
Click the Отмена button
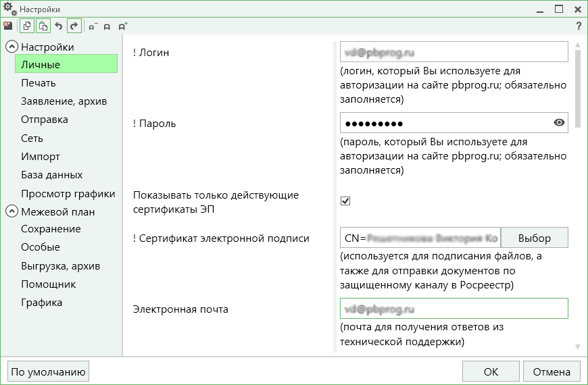click(x=552, y=371)
